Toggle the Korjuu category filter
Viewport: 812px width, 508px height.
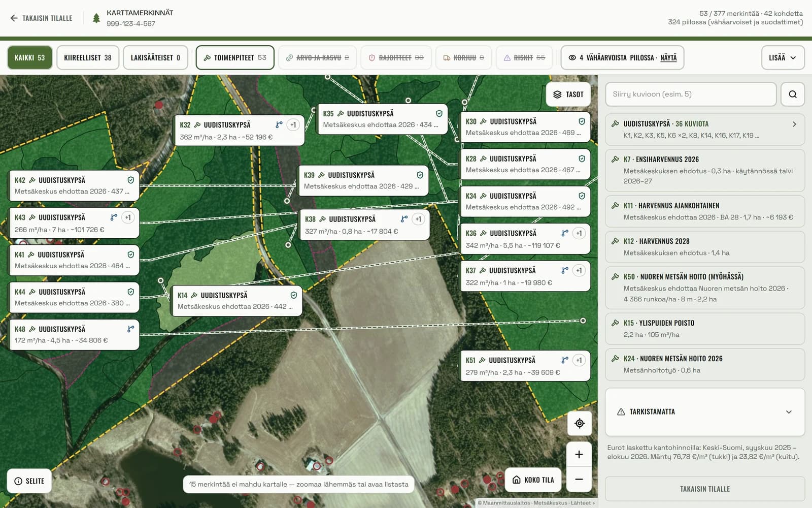point(464,57)
